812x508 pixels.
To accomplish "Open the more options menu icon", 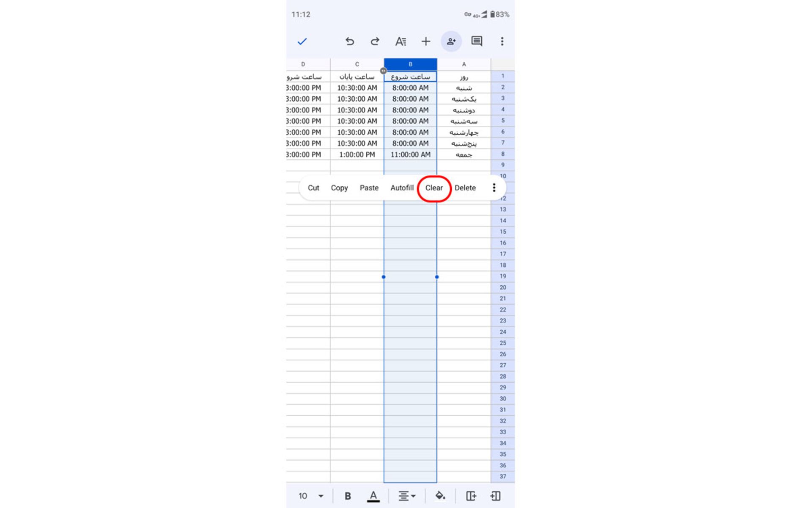I will [x=494, y=187].
